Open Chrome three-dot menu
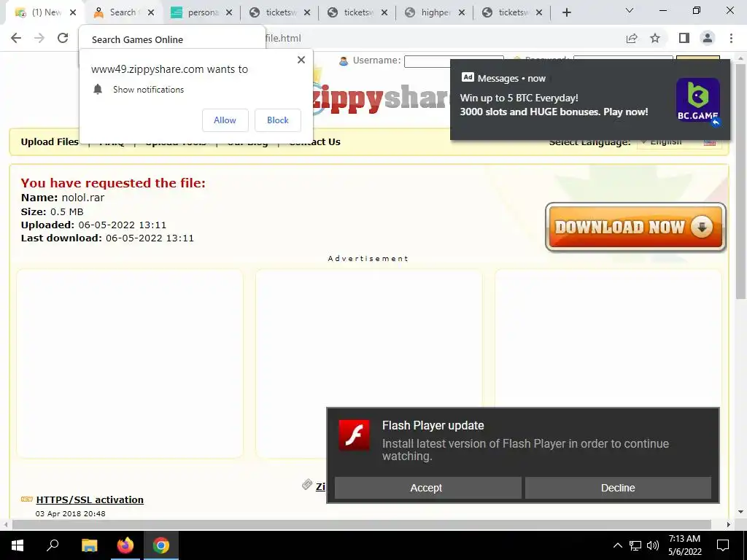Screen dimensions: 747x560 coord(731,38)
